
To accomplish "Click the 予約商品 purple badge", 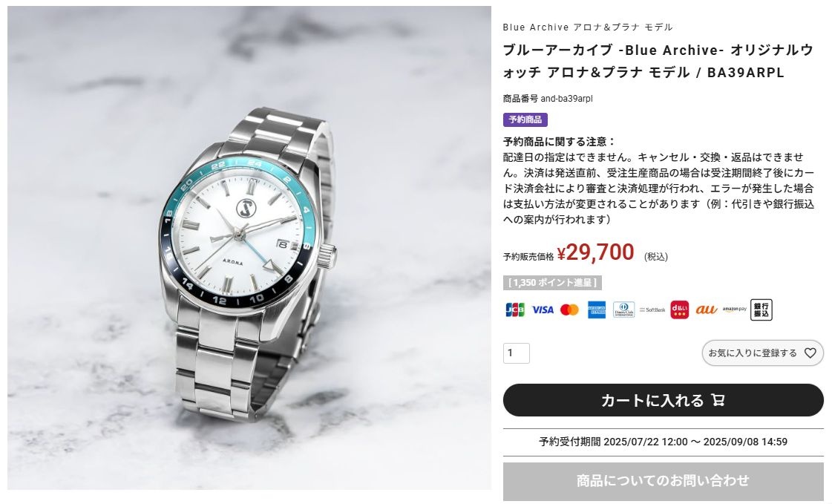I will (x=525, y=120).
